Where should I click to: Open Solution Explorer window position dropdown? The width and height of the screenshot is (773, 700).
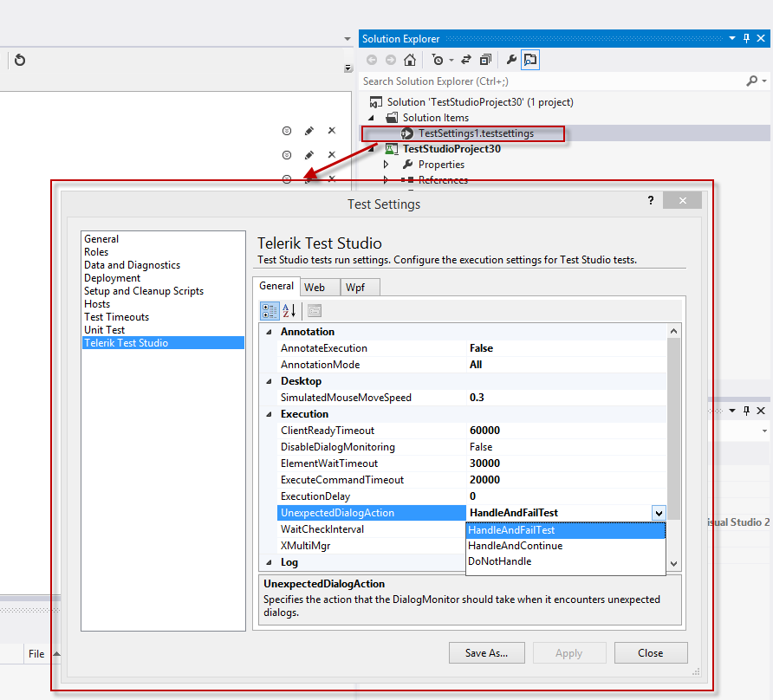click(x=732, y=38)
